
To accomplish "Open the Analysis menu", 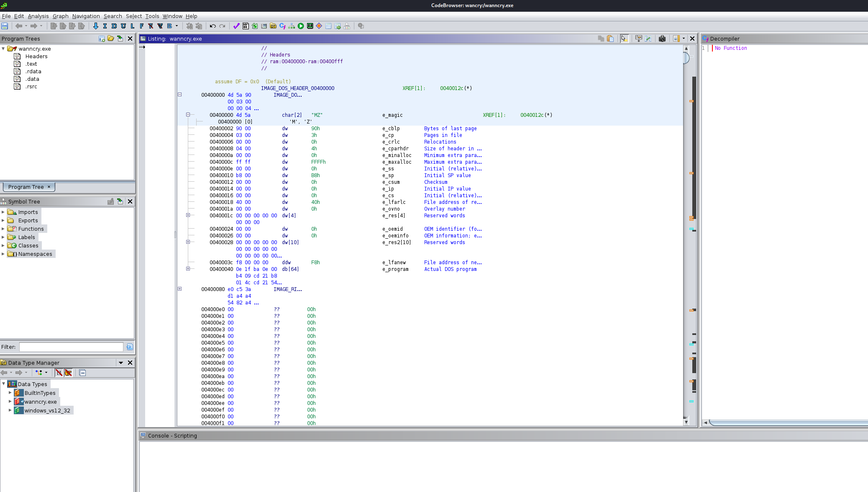I will point(38,16).
